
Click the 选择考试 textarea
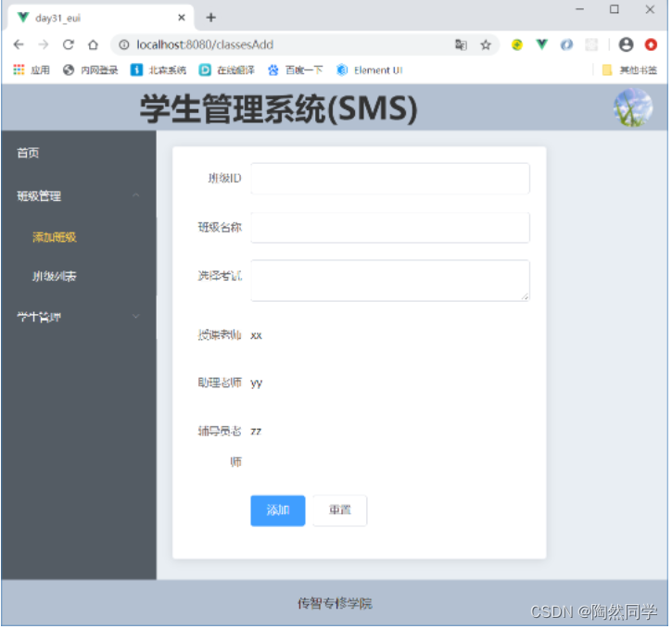pyautogui.click(x=392, y=282)
